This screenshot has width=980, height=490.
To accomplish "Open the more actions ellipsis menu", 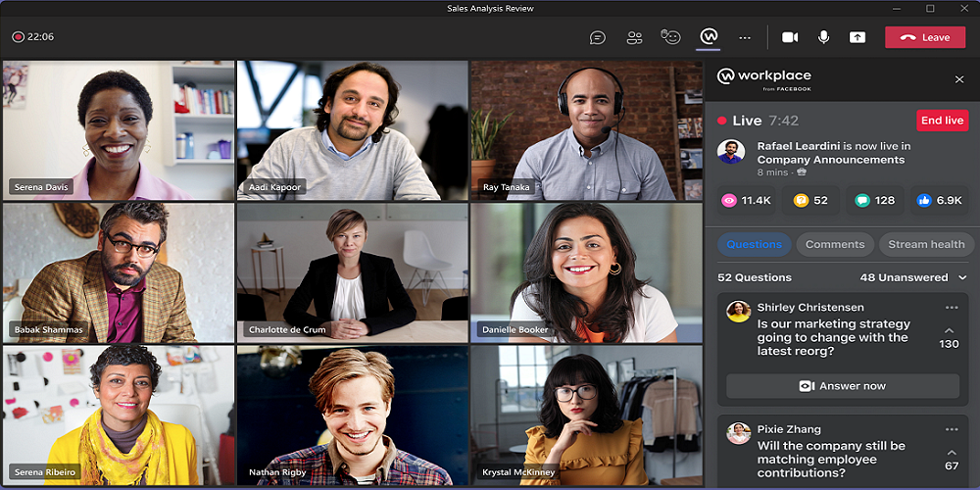I will click(745, 37).
